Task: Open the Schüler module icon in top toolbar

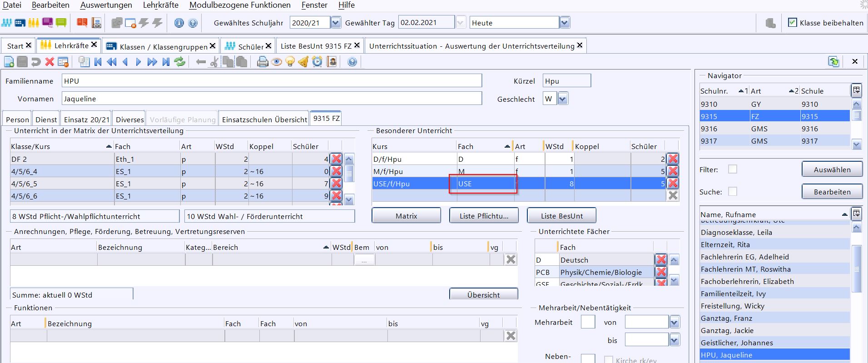Action: coord(7,23)
